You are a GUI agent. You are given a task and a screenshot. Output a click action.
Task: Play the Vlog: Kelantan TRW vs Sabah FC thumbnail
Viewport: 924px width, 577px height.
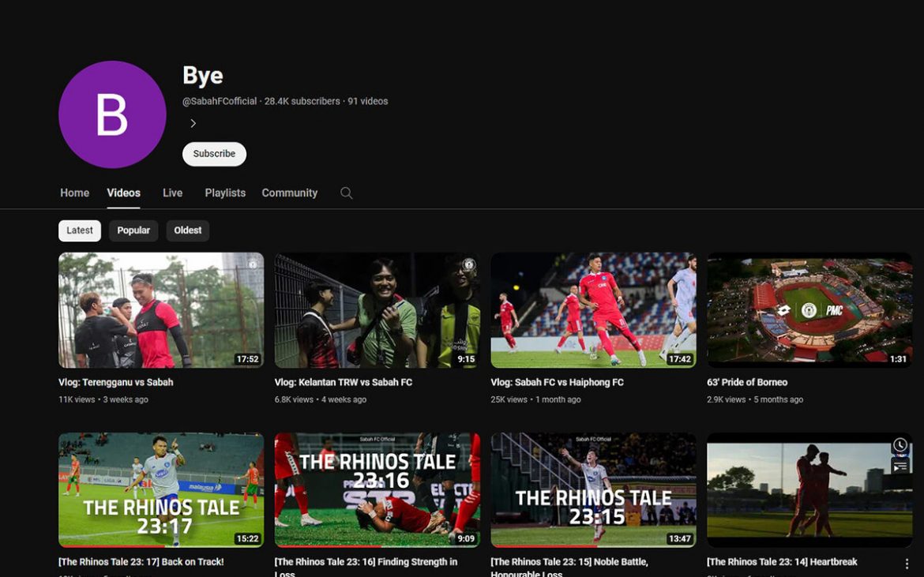point(377,310)
